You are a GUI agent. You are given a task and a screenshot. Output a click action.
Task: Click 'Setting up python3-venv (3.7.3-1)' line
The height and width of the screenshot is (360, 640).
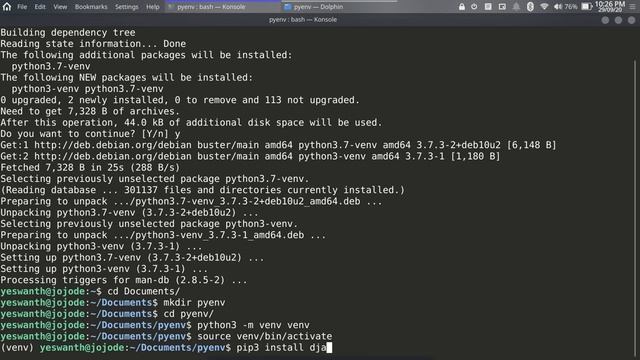coord(104,269)
